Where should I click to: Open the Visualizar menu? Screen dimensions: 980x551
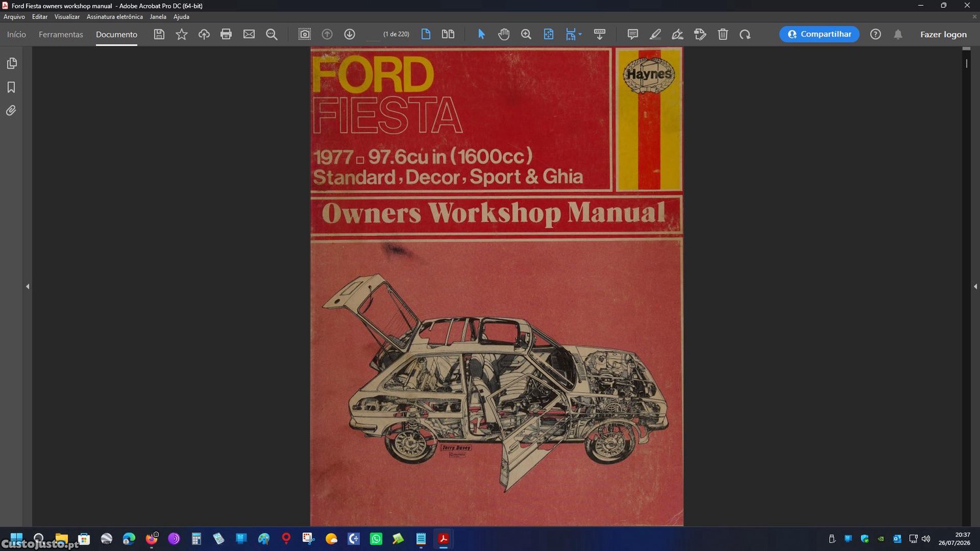(x=67, y=17)
